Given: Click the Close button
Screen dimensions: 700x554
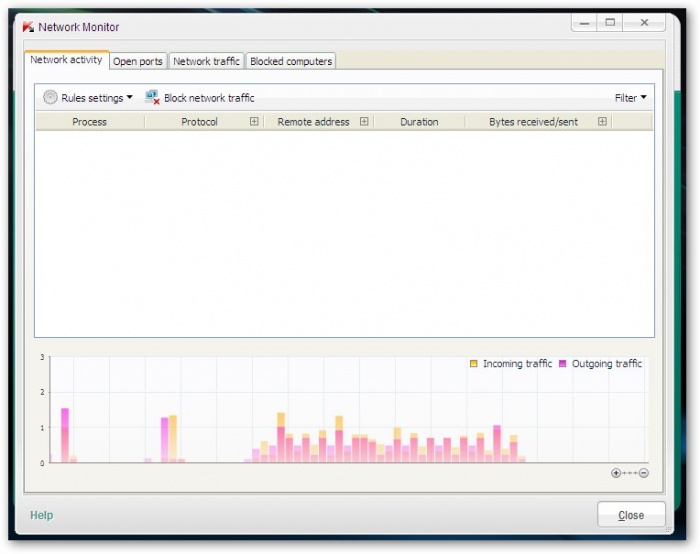Looking at the screenshot, I should (x=631, y=515).
